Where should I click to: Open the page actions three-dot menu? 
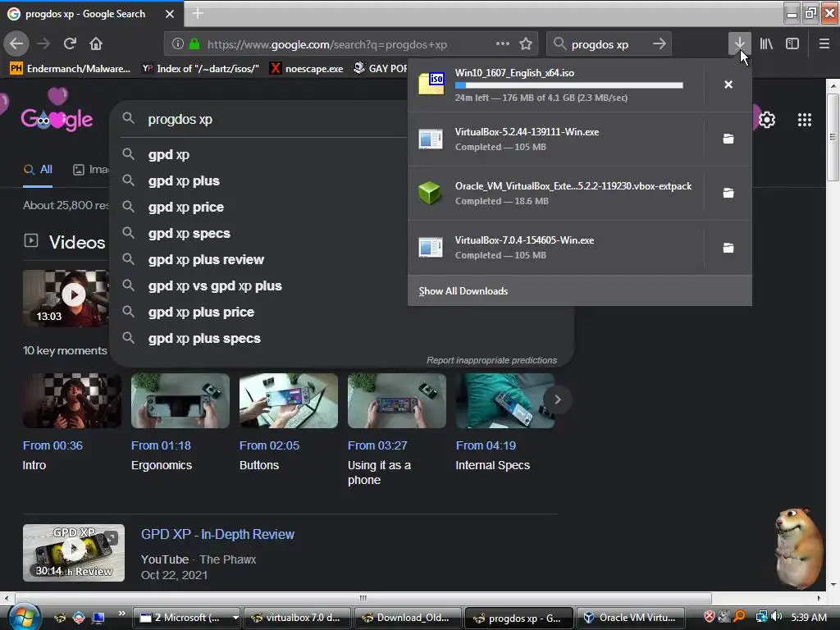[x=503, y=44]
